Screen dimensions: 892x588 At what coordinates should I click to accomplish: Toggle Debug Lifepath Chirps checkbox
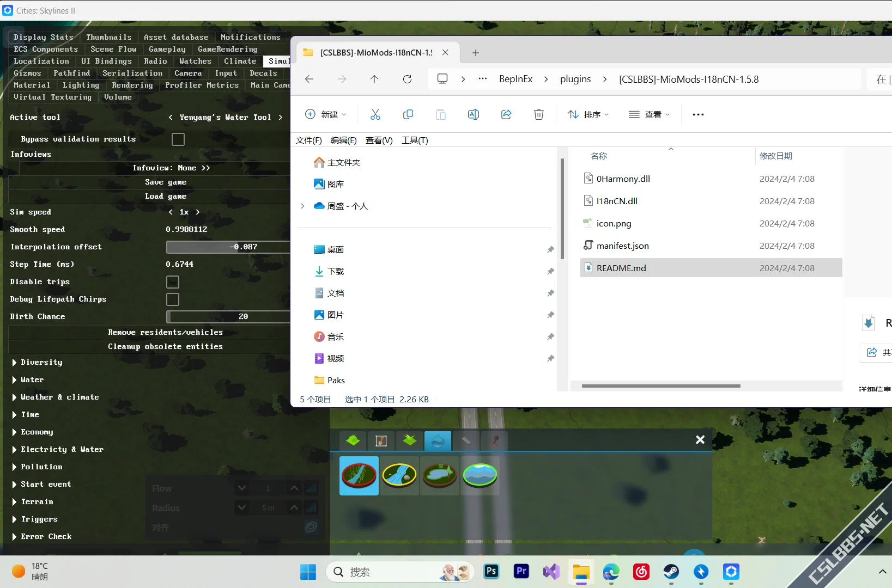coord(173,299)
